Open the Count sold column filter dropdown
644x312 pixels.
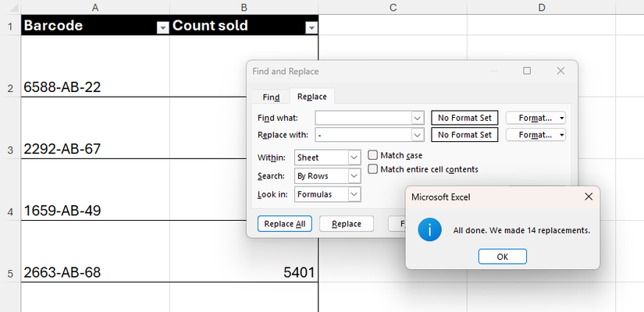tap(311, 28)
